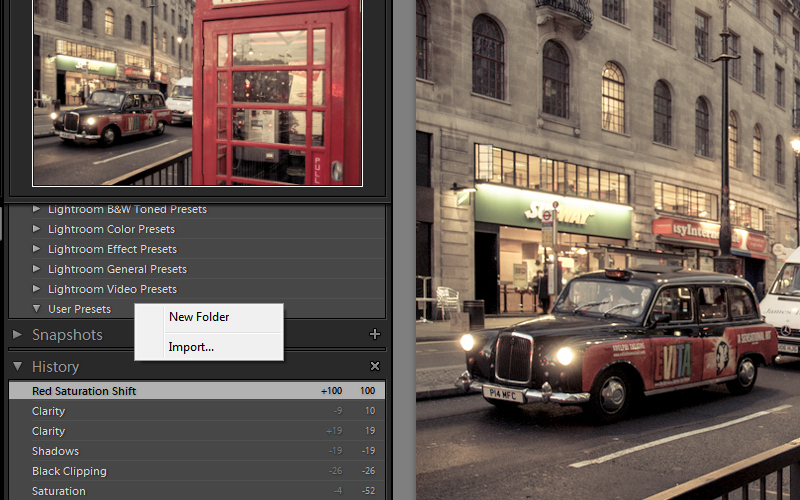Expand Lightroom B&W Toned Presets folder
Viewport: 800px width, 500px height.
[x=127, y=209]
